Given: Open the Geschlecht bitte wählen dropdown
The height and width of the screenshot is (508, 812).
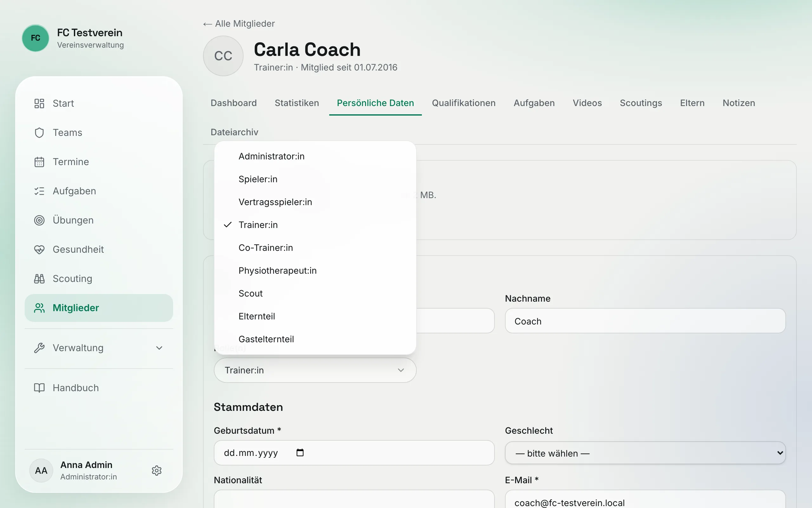Looking at the screenshot, I should click(645, 453).
